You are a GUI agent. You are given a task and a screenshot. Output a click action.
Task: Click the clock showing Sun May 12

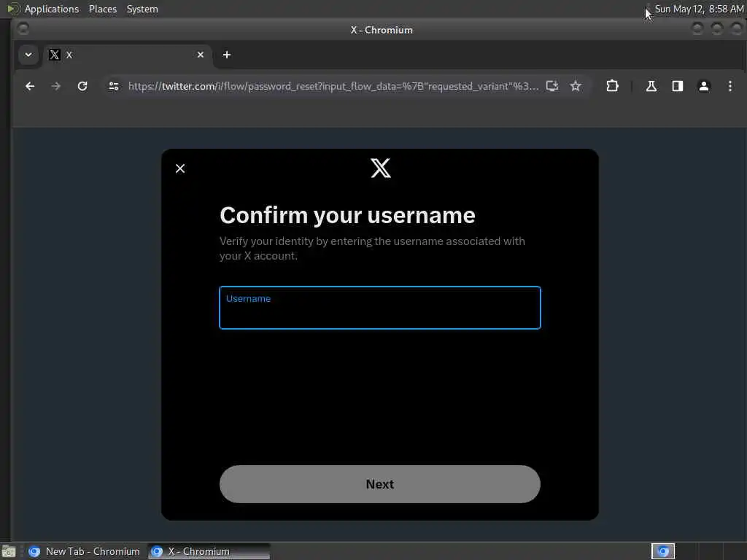(699, 9)
